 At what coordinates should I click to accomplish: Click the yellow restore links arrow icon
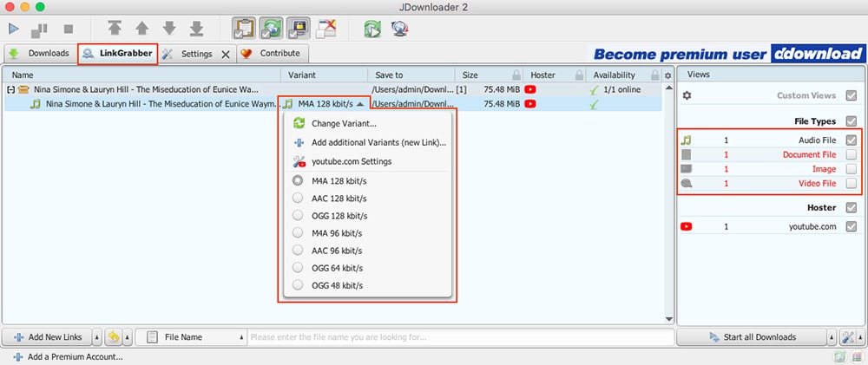click(114, 336)
